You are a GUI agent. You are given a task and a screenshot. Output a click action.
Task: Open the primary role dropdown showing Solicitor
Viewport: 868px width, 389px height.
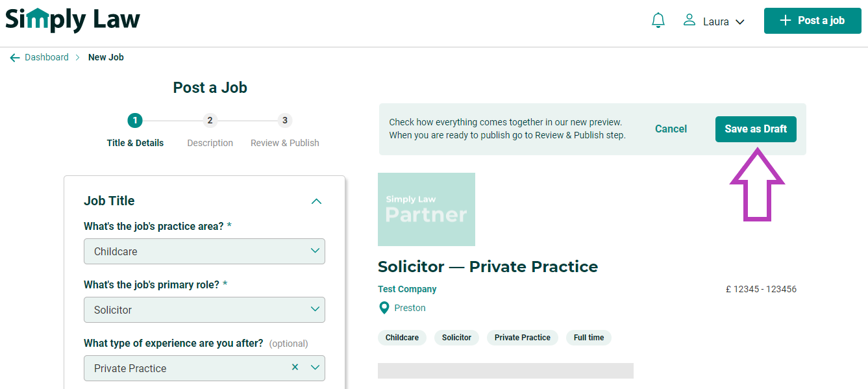(x=205, y=310)
